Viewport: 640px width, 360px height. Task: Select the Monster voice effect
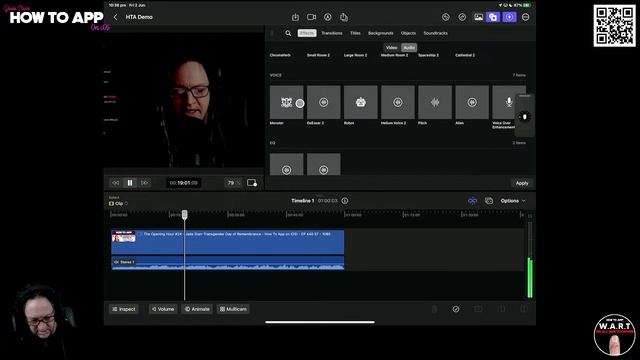287,102
